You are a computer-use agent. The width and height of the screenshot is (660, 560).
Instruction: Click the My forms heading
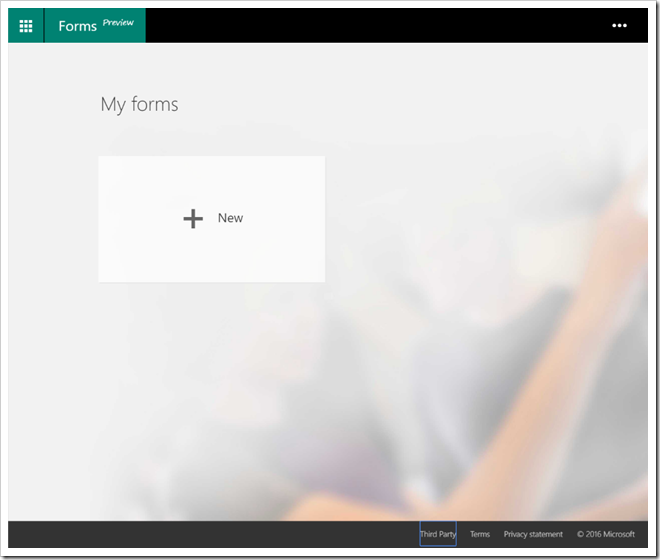[x=139, y=104]
